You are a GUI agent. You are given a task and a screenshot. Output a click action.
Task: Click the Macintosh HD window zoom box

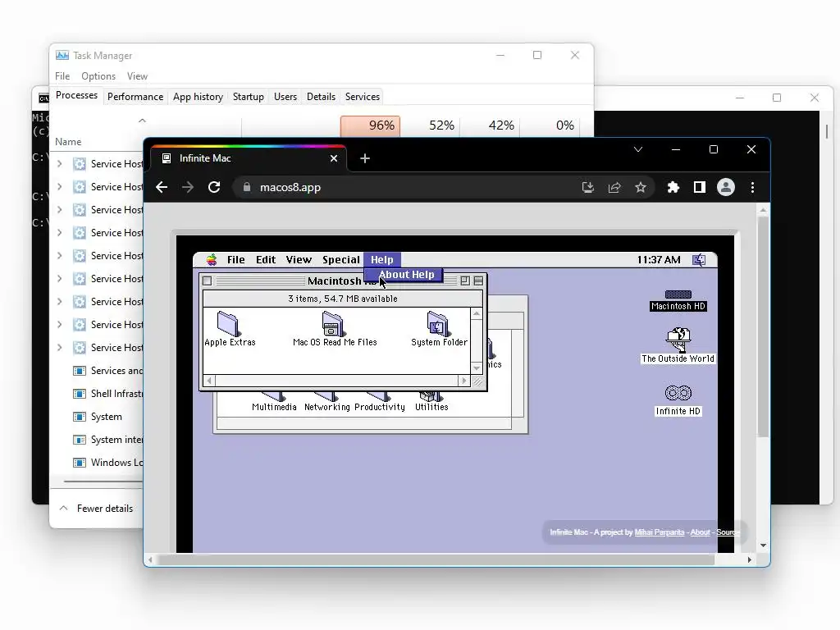click(x=465, y=281)
